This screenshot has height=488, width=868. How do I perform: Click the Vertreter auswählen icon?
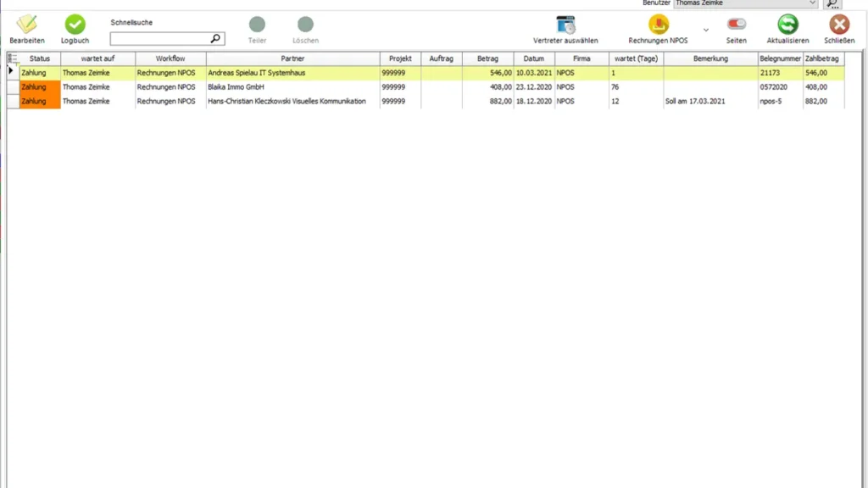(x=565, y=25)
